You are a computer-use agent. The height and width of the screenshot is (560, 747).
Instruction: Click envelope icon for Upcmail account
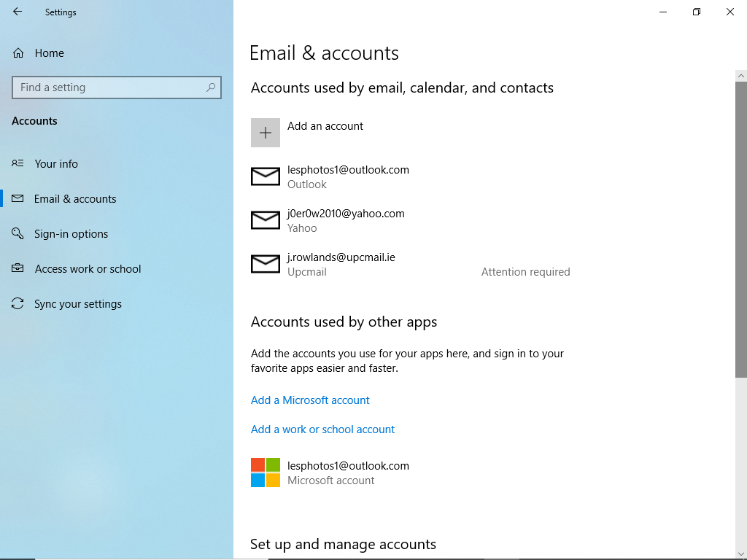click(x=266, y=264)
